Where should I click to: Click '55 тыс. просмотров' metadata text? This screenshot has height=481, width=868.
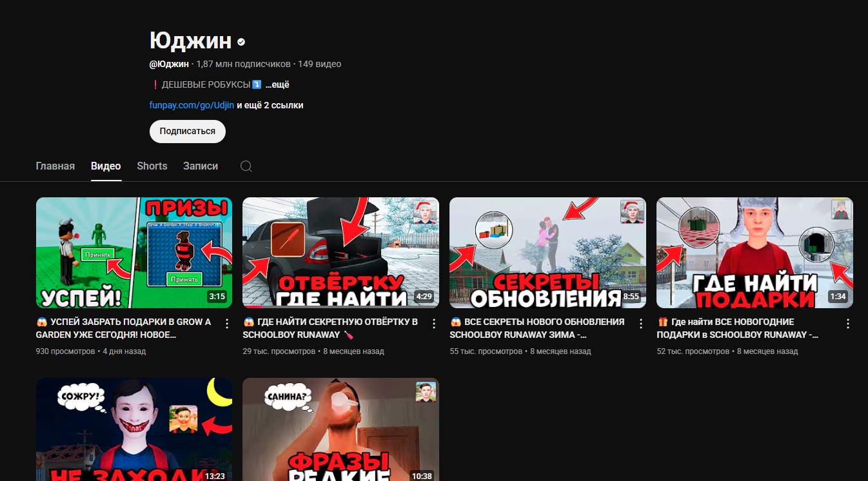click(486, 351)
